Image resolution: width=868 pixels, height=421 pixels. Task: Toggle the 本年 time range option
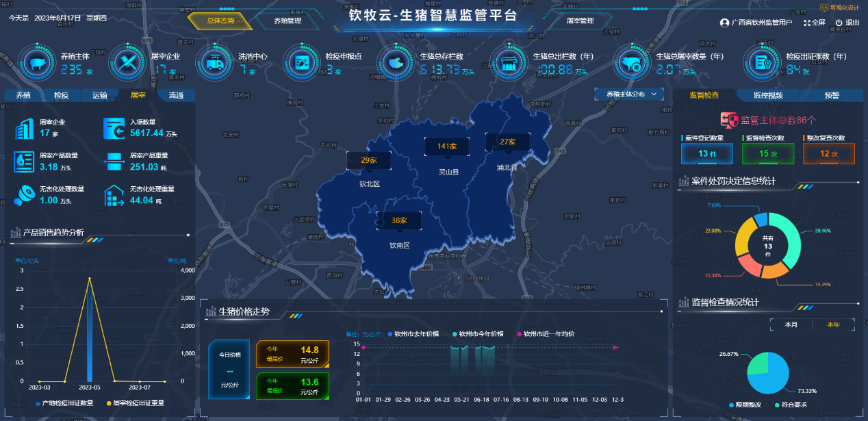(833, 324)
